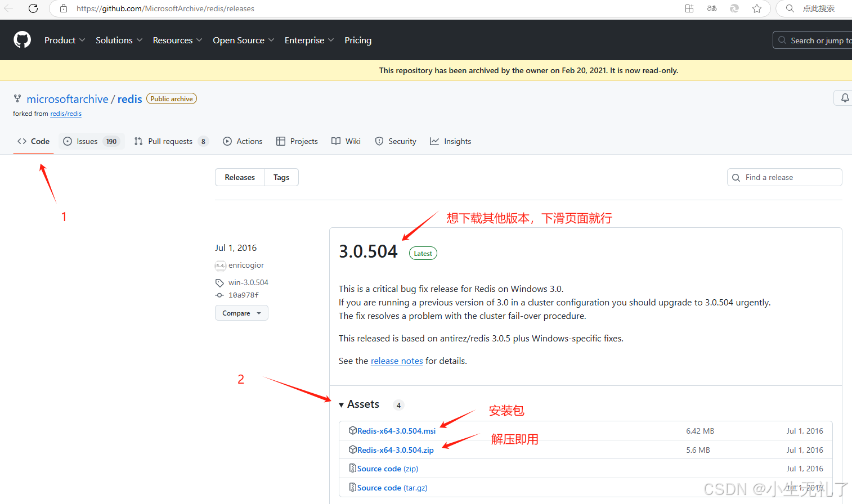Open the 3.0.504 release title
Viewport: 852px width, 504px height.
tap(368, 251)
